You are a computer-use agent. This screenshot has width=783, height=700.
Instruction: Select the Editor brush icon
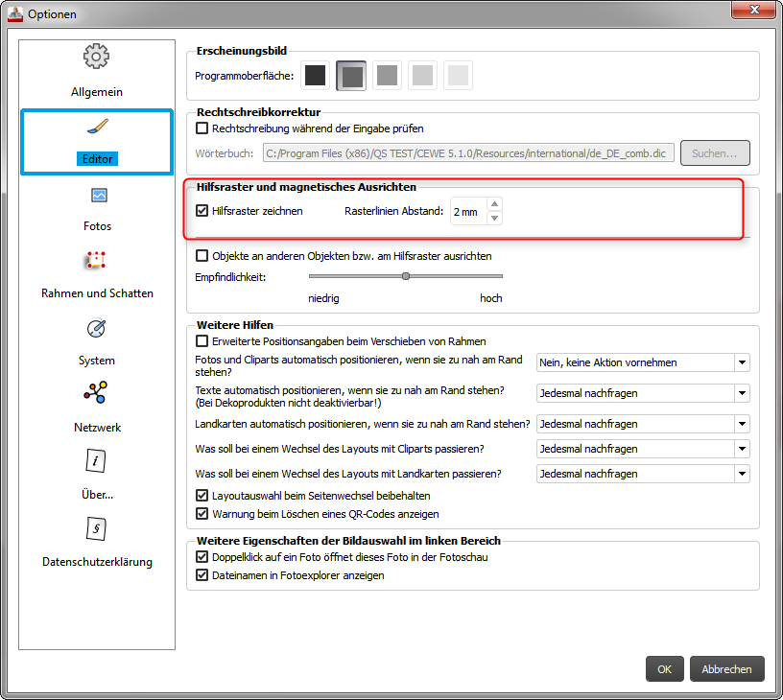pyautogui.click(x=97, y=128)
